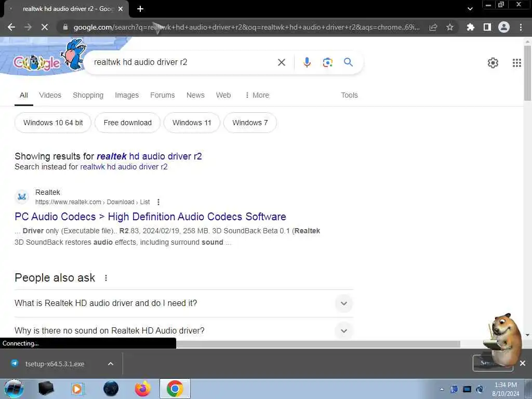Expand What is Realtek HD audio driver question
This screenshot has width=532, height=399.
pyautogui.click(x=184, y=303)
